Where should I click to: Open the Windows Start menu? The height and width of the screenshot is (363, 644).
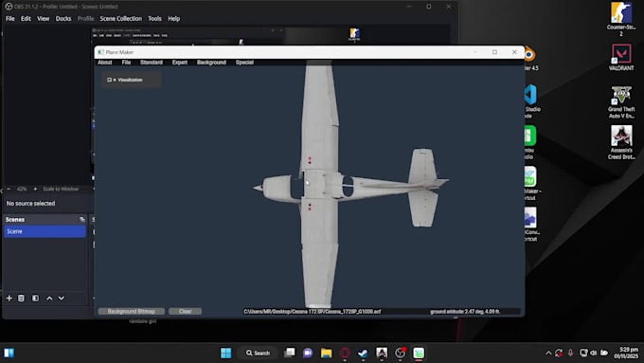[226, 353]
